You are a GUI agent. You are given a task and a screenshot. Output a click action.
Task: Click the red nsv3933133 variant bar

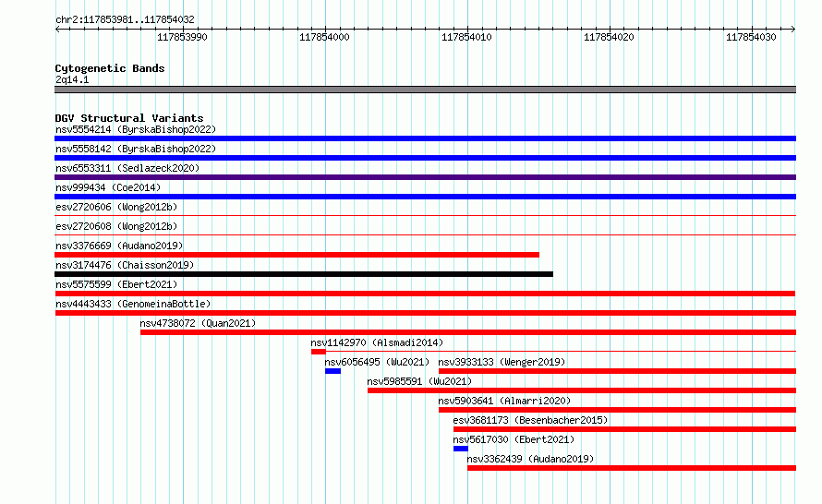(618, 371)
